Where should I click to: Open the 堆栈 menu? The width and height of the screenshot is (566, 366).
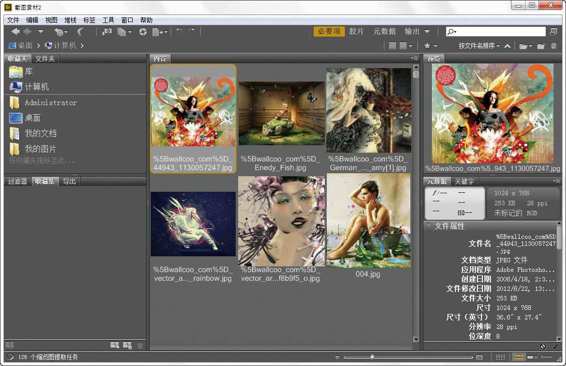70,20
